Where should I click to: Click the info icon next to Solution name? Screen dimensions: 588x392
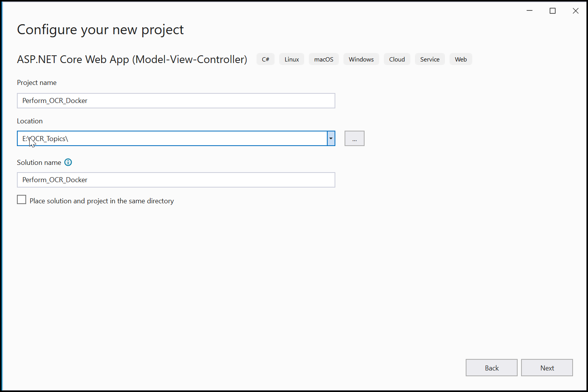[x=68, y=162]
